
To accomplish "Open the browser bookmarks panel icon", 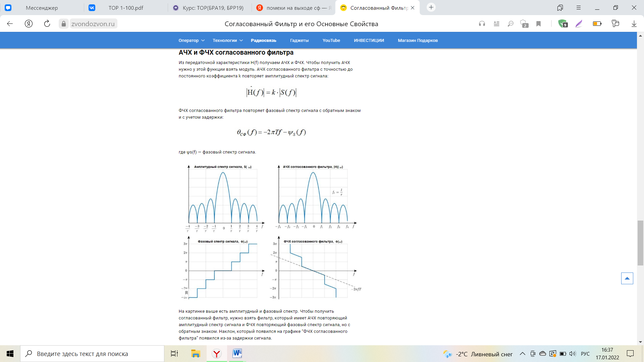I will point(560,8).
